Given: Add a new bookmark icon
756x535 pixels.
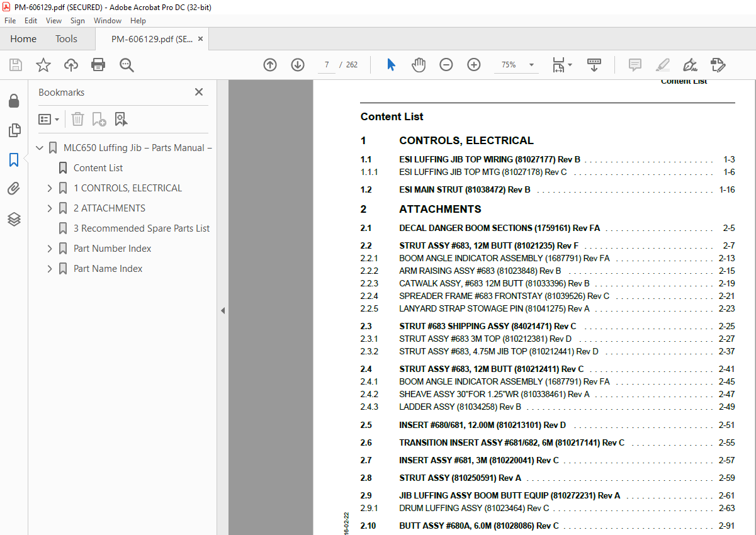Looking at the screenshot, I should pyautogui.click(x=99, y=119).
